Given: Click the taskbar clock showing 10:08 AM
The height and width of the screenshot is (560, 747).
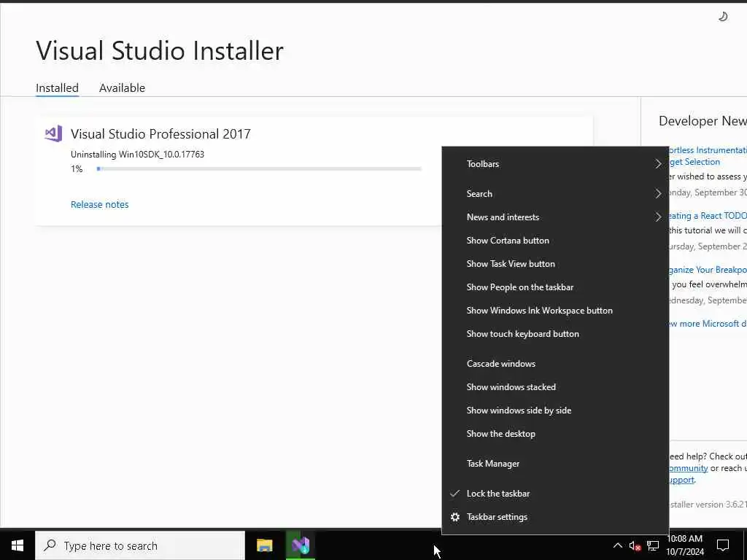Looking at the screenshot, I should pos(685,545).
